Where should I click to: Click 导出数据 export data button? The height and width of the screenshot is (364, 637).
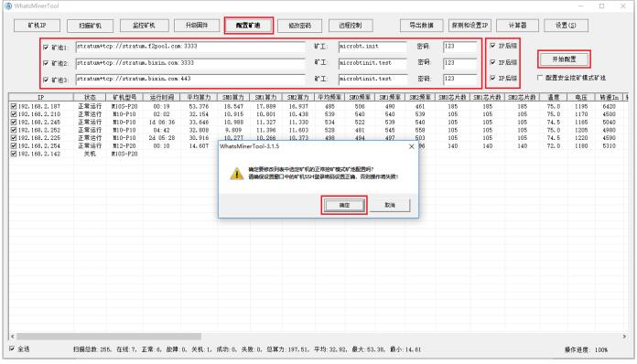click(x=422, y=26)
